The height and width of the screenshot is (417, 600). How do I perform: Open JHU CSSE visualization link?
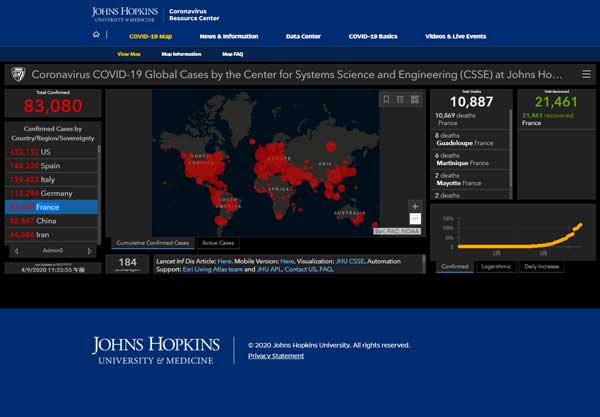coord(350,261)
